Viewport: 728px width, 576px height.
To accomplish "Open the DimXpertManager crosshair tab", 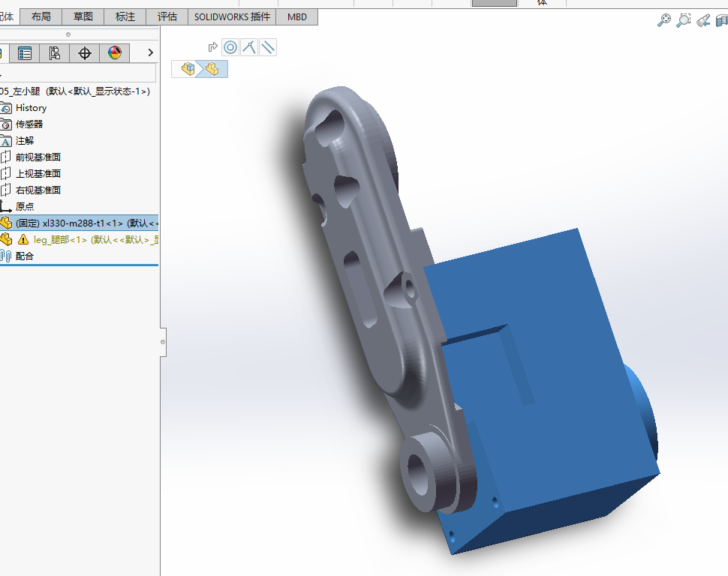I will pos(85,53).
